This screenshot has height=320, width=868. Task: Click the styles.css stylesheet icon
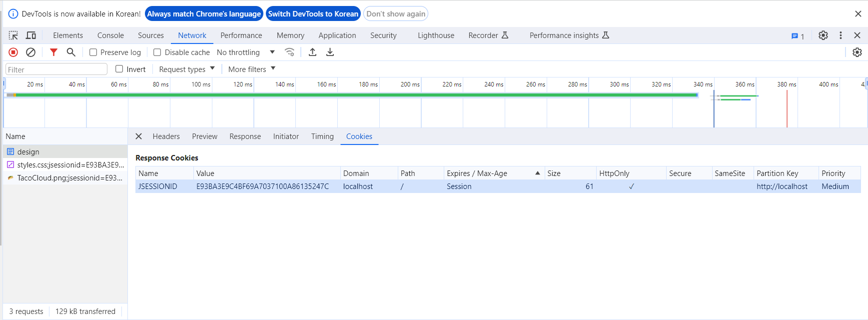[10, 164]
